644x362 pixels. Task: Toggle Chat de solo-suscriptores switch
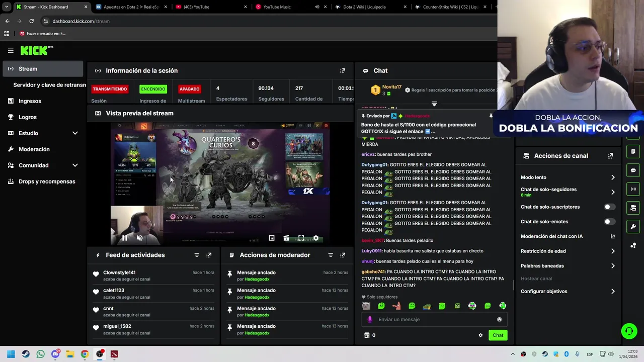point(609,207)
